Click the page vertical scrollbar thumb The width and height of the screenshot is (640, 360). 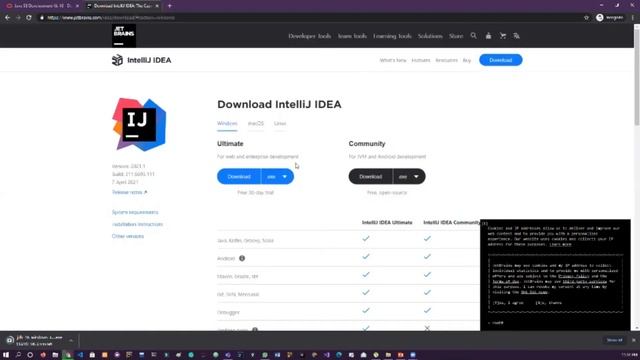click(x=637, y=78)
